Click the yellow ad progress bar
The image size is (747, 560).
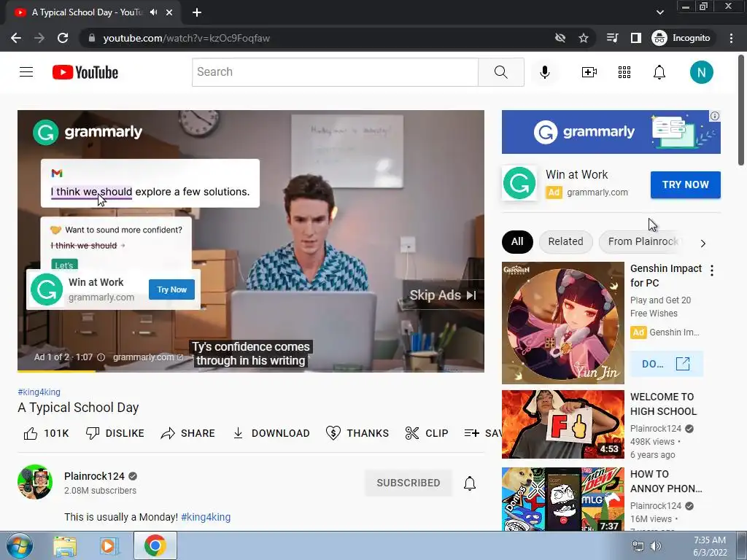56,371
